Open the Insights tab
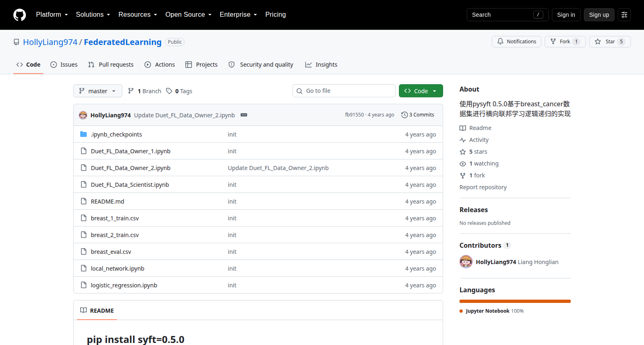This screenshot has height=345, width=644. (x=321, y=65)
